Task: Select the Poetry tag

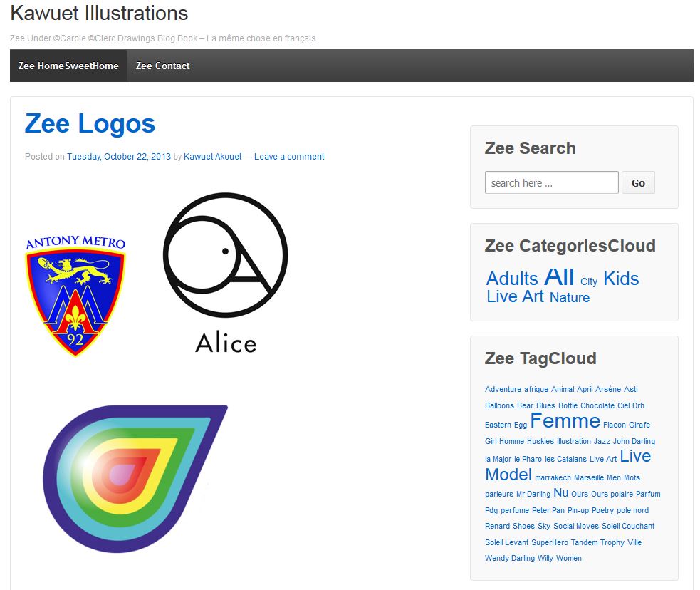Action: point(602,510)
